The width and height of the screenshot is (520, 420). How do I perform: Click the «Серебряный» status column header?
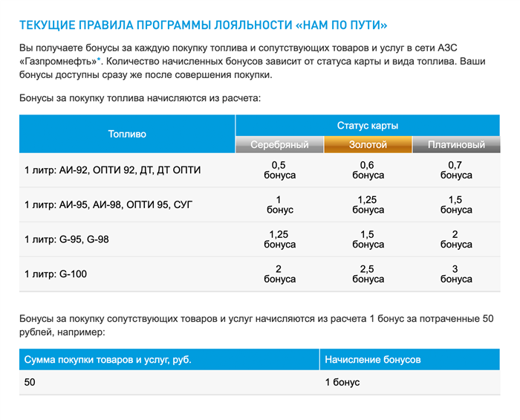tap(279, 144)
